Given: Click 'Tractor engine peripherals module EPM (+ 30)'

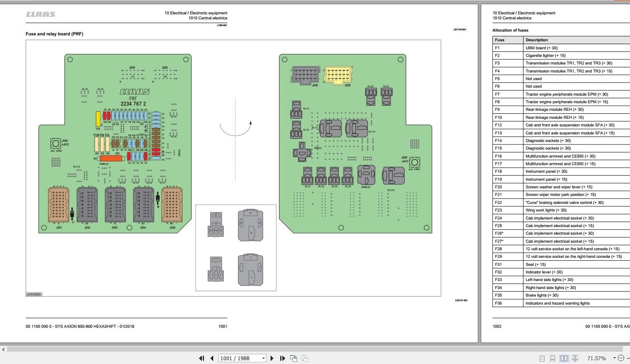Looking at the screenshot, I should coord(567,94).
